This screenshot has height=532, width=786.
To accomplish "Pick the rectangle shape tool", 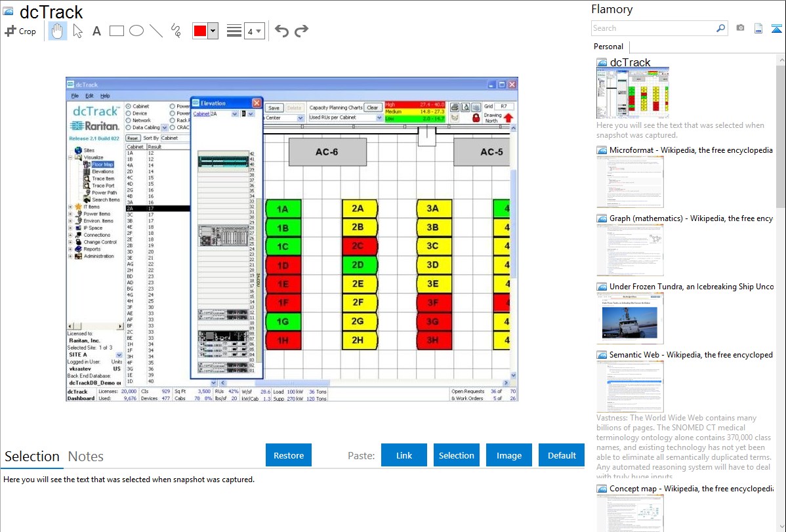I will point(116,31).
